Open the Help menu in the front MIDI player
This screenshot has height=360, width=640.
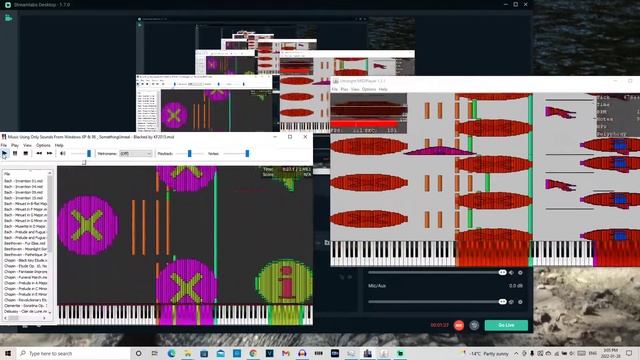click(59, 145)
